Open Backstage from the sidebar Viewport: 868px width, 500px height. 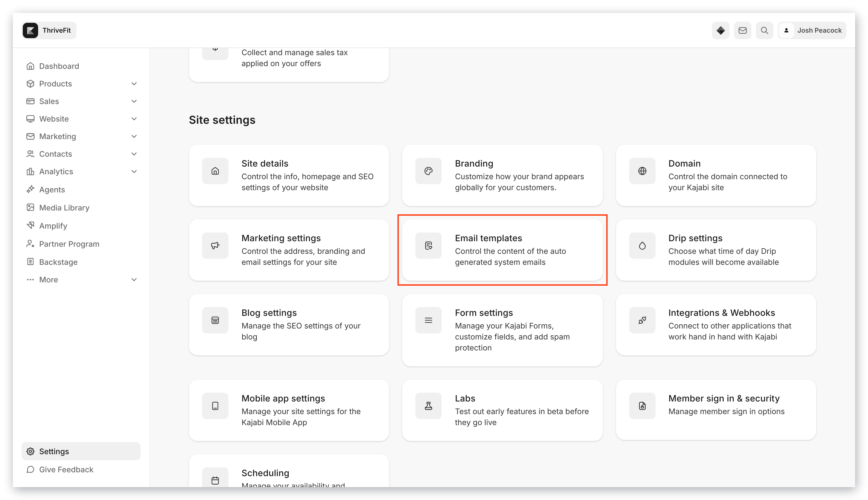[x=58, y=262]
